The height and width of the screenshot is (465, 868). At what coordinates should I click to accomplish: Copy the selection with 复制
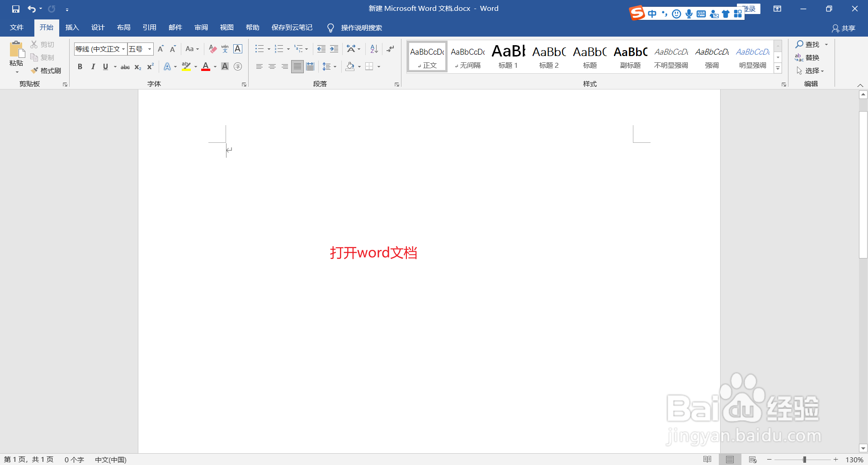pos(42,57)
